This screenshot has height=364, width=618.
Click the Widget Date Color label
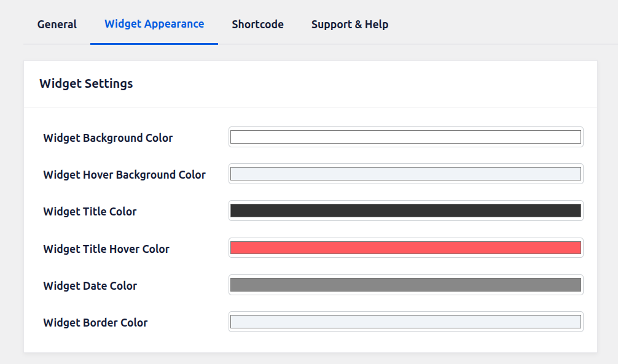click(90, 286)
